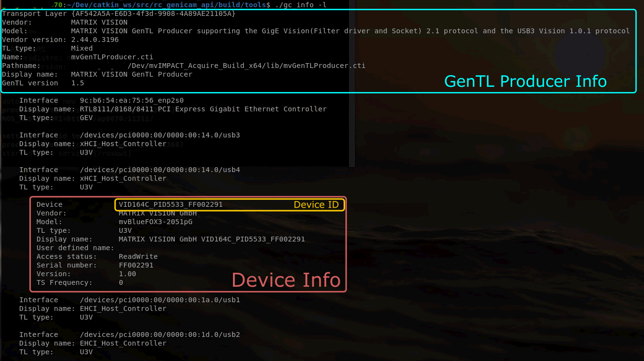
Task: Click the Interface path ending in '1d.0/usb2'
Action: tap(160, 334)
